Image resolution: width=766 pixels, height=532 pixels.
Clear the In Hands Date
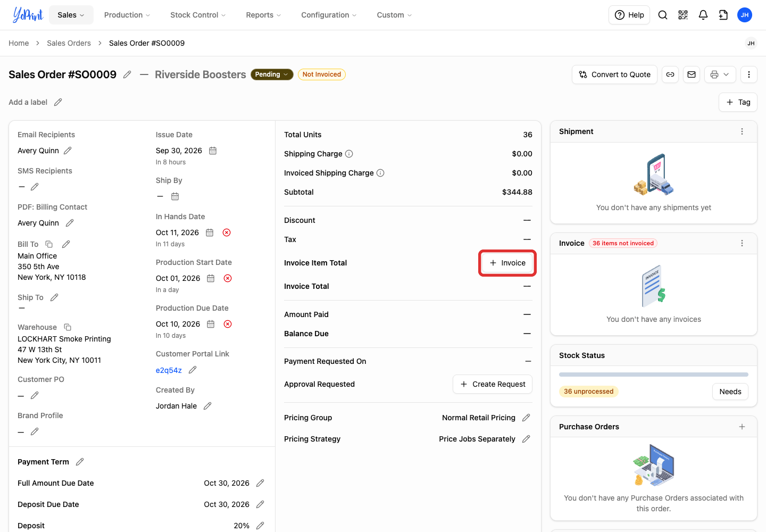click(x=227, y=232)
